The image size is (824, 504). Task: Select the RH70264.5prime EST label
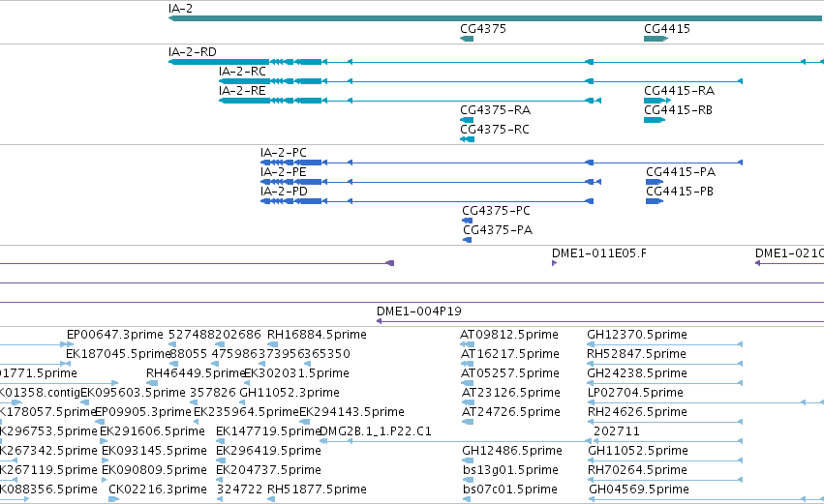(637, 470)
